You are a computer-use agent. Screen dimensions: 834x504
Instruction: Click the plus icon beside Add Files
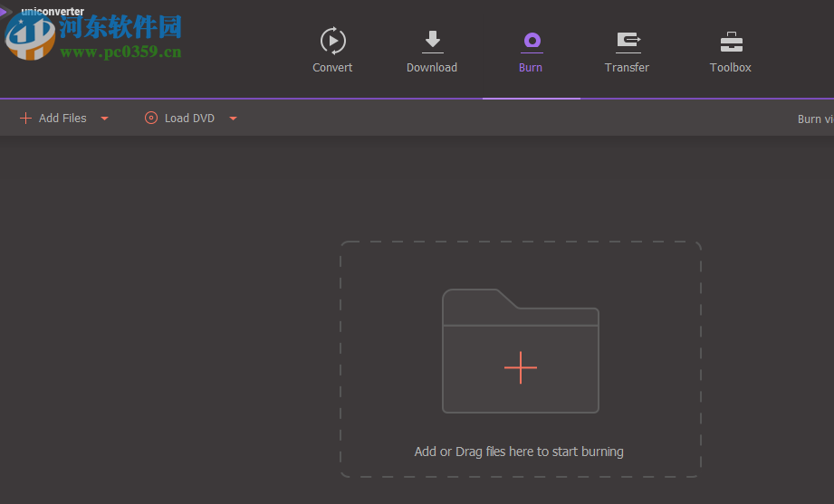pos(25,118)
